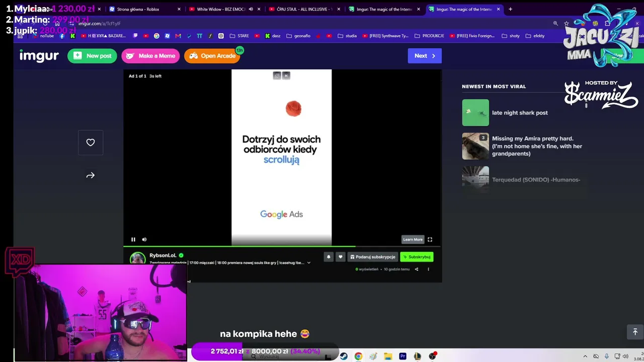Open the microphone tray icon
The height and width of the screenshot is (362, 644).
click(607, 356)
